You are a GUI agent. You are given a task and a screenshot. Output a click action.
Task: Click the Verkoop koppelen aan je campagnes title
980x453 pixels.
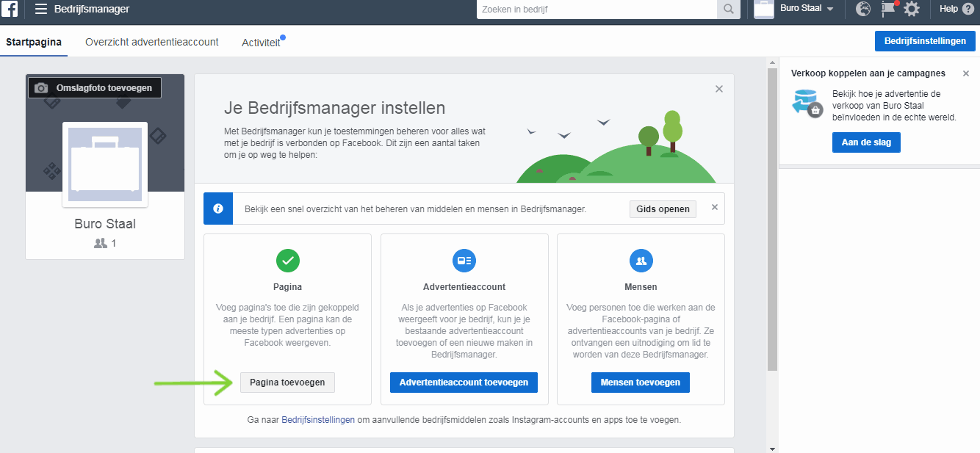coord(868,73)
